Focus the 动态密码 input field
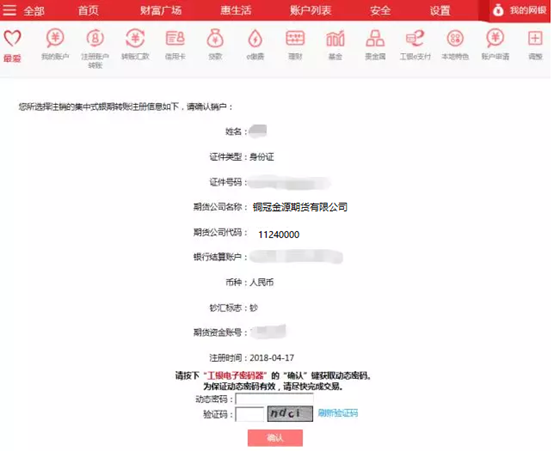The image size is (554, 451). click(275, 399)
